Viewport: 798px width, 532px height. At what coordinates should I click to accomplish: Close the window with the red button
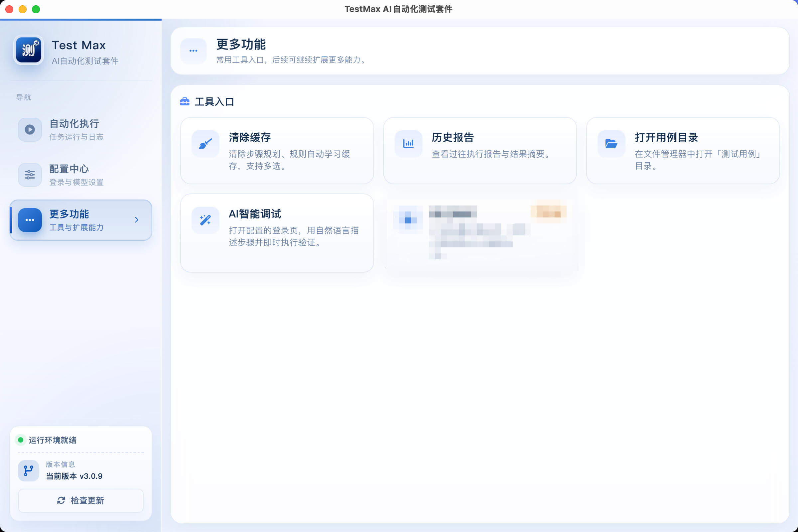click(x=9, y=9)
